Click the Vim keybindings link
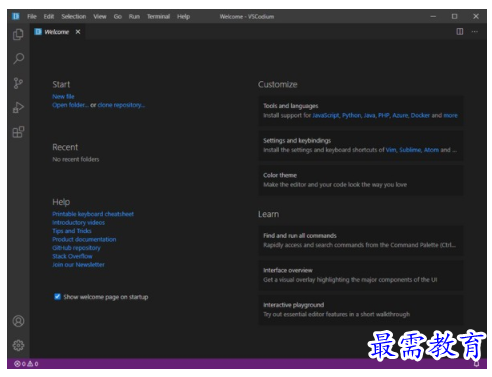The width and height of the screenshot is (492, 377). (391, 150)
